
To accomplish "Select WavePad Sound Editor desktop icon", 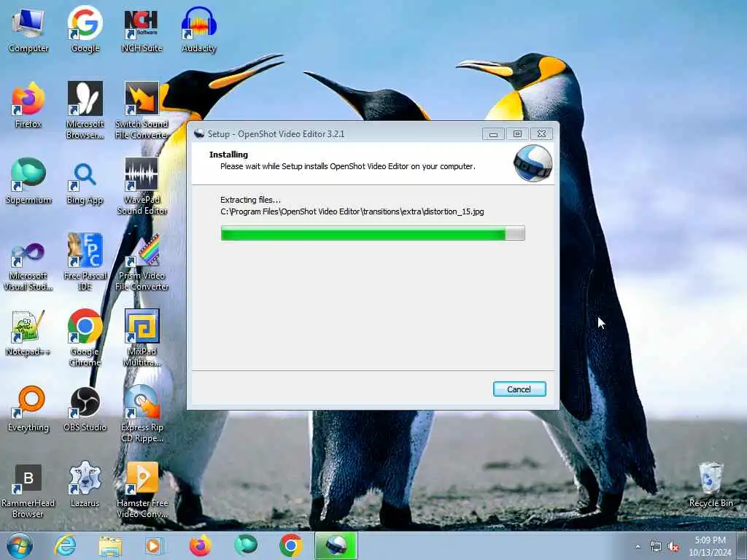I will tap(142, 186).
